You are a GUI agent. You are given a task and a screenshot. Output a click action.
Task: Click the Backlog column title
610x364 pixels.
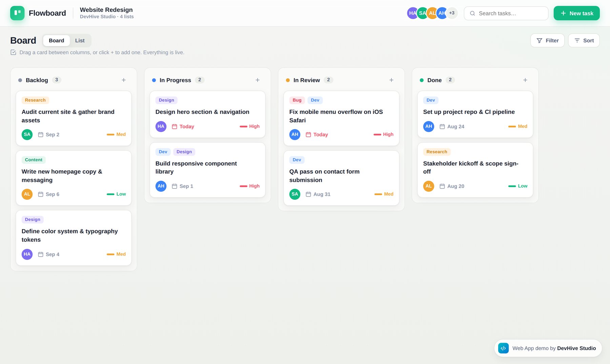coord(37,80)
